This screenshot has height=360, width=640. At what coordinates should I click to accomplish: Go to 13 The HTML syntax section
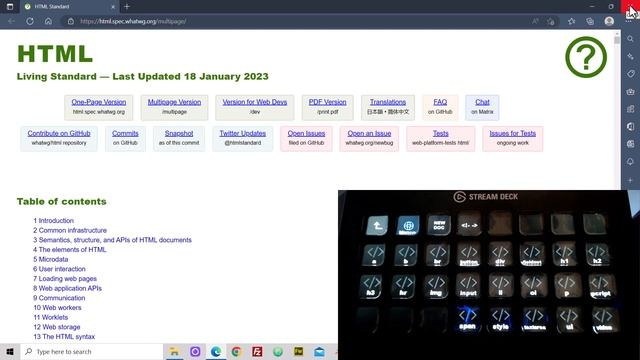click(x=64, y=337)
